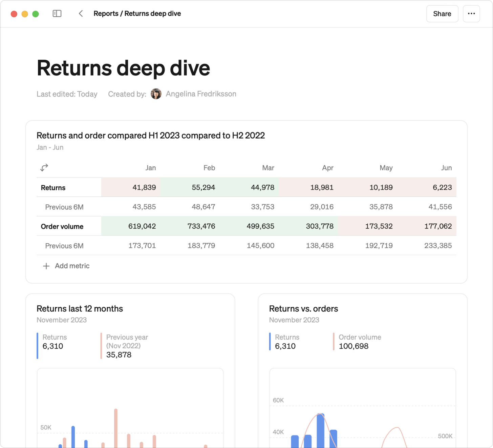Image resolution: width=493 pixels, height=448 pixels.
Task: Click the Returns and order compared table title
Action: coord(151,136)
